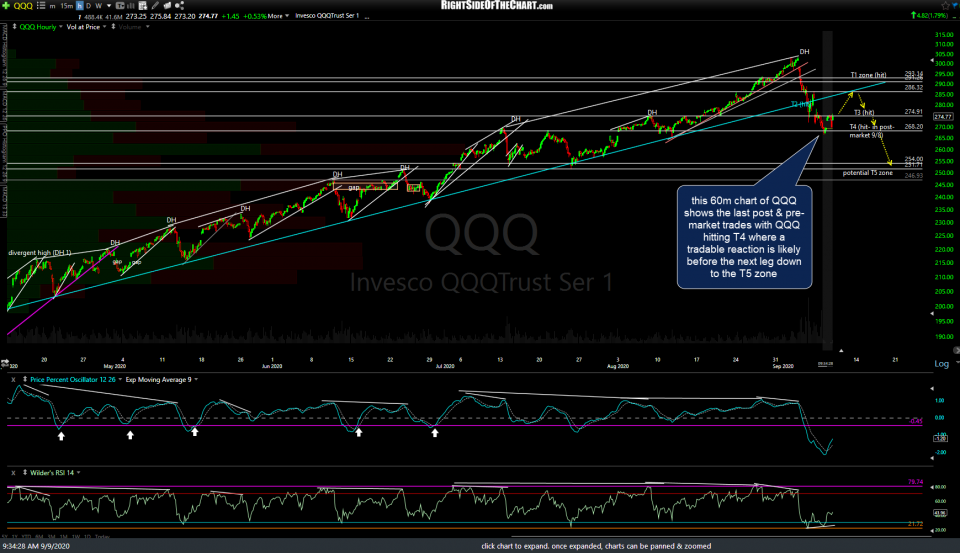Click the price scale arrow near 300.00

tap(932, 61)
